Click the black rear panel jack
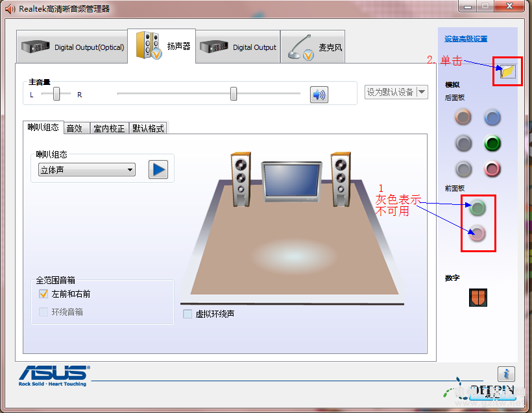Image resolution: width=532 pixels, height=413 pixels. tap(463, 143)
